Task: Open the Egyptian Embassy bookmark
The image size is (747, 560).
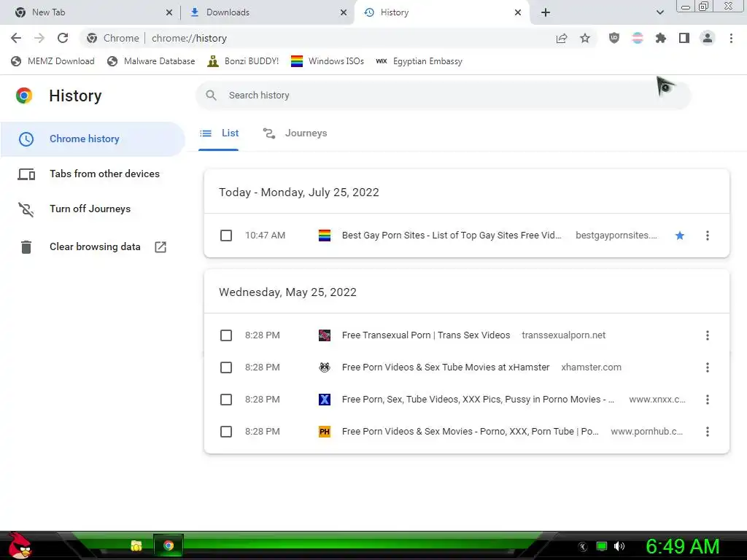Action: pos(419,61)
